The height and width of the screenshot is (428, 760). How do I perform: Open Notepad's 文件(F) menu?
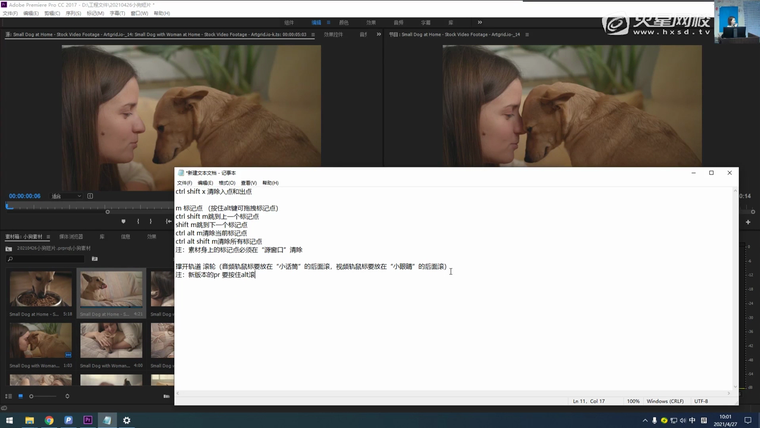coord(184,183)
